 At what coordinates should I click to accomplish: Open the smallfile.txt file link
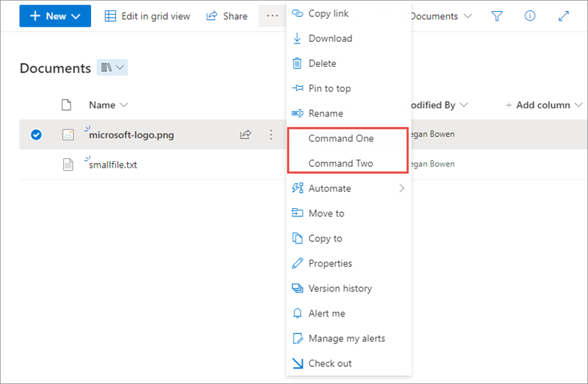(x=113, y=165)
